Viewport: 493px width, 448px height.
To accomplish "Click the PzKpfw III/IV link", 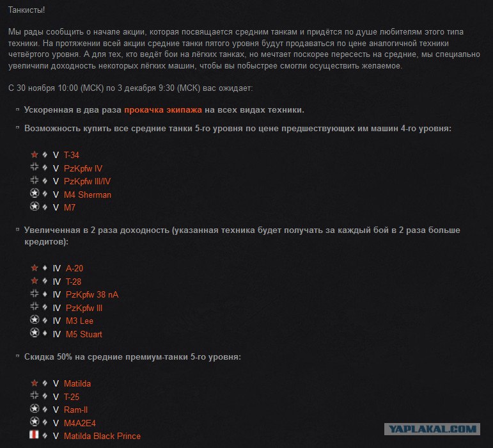I will (x=87, y=182).
